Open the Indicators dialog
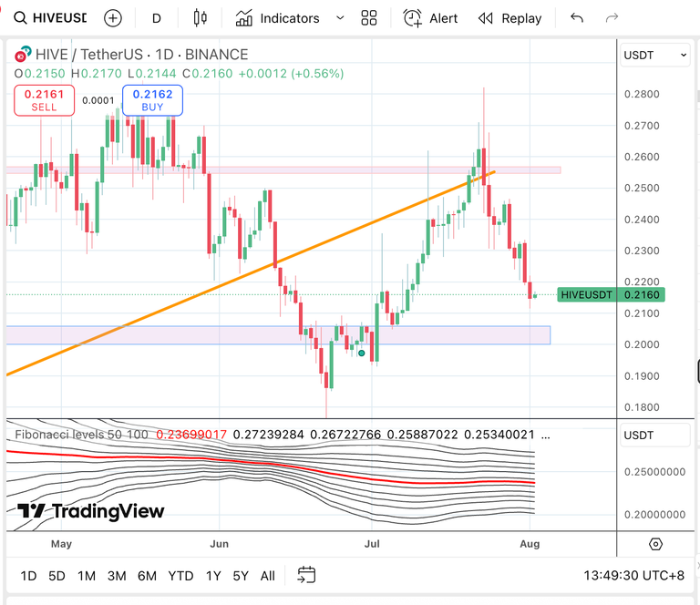The height and width of the screenshot is (605, 700). click(277, 18)
